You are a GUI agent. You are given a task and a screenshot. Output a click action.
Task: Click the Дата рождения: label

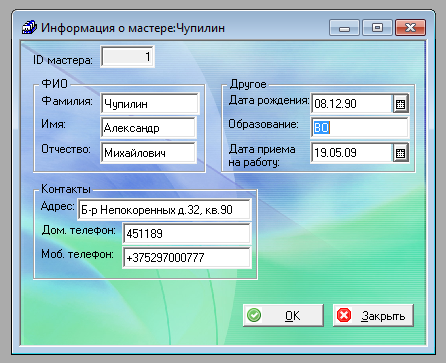point(269,100)
